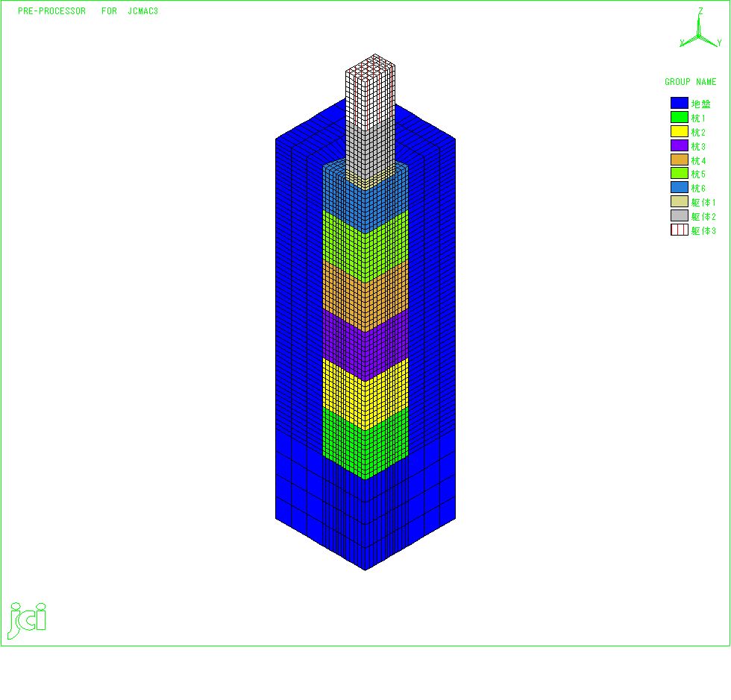
Task: Select the orange pile segment in the model
Action: [365, 296]
